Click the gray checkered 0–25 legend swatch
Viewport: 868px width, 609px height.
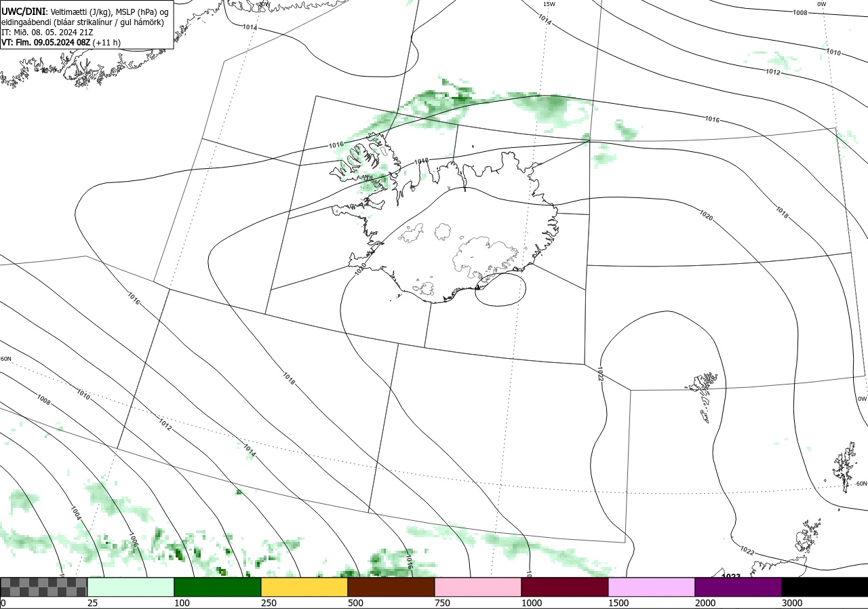pos(44,587)
